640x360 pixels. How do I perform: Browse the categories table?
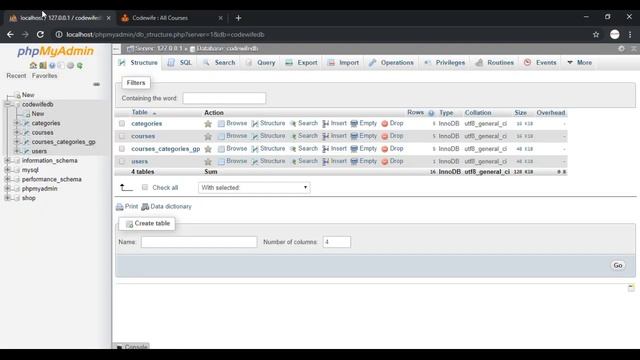click(x=232, y=123)
